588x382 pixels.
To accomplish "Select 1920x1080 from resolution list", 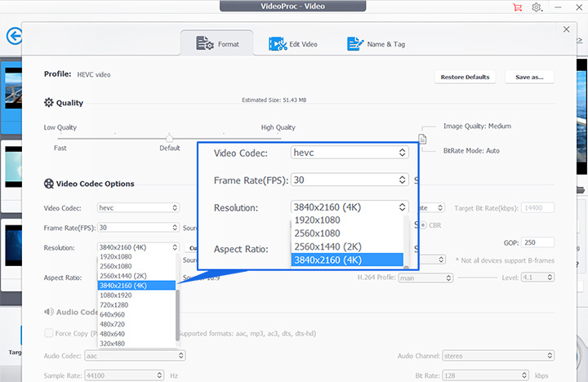I will click(136, 257).
